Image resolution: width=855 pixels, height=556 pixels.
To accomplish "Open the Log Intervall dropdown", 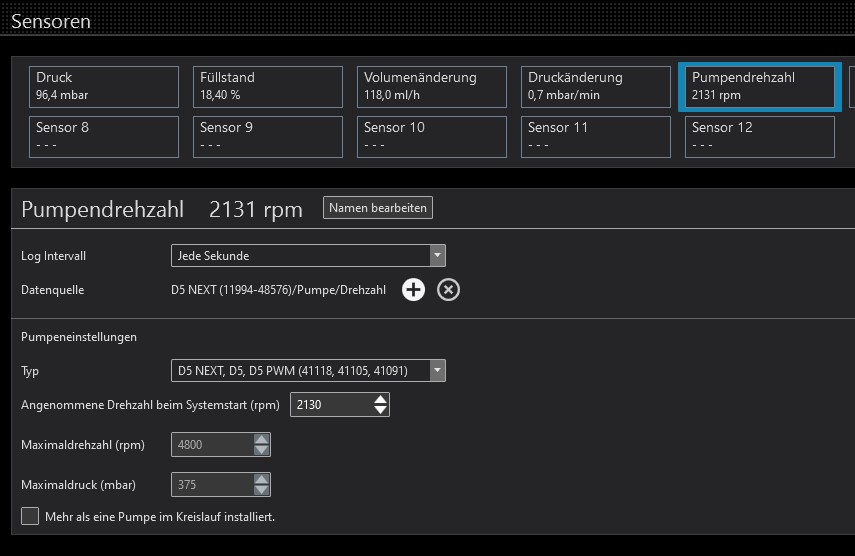I will [x=308, y=256].
